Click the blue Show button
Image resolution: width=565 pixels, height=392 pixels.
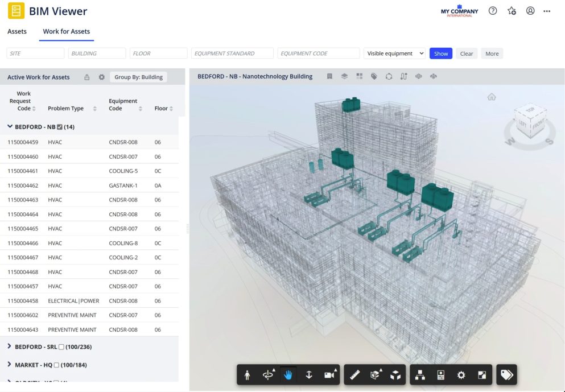coord(441,53)
